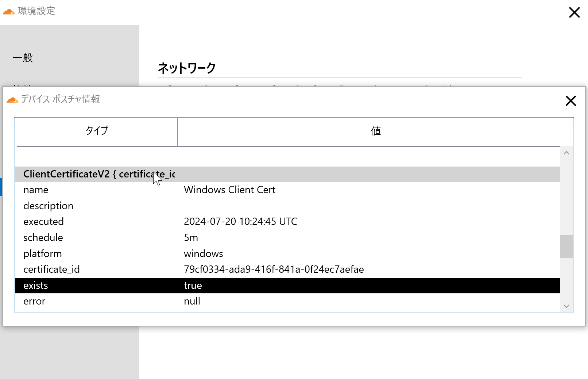Image resolution: width=588 pixels, height=379 pixels.
Task: Click the scrollbar down arrow
Action: (566, 307)
